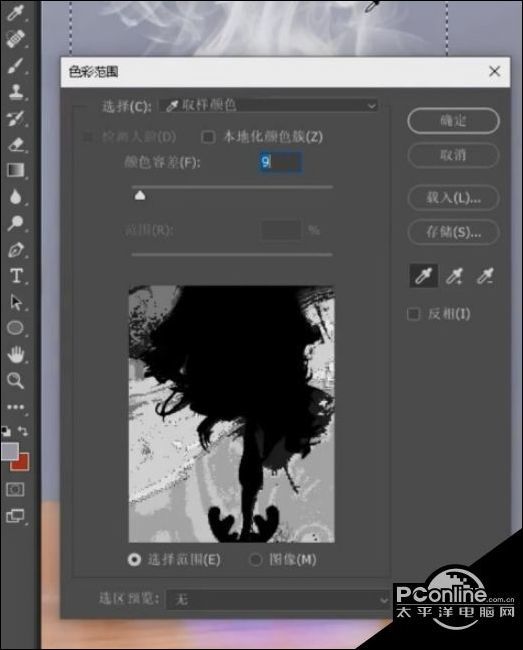Close the 色彩范围 dialog
This screenshot has height=650, width=523.
click(x=494, y=71)
